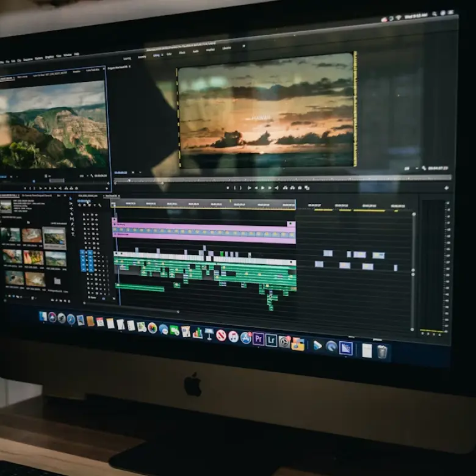Switch to the Editing workspace tab
This screenshot has height=476, width=476.
(x=157, y=55)
